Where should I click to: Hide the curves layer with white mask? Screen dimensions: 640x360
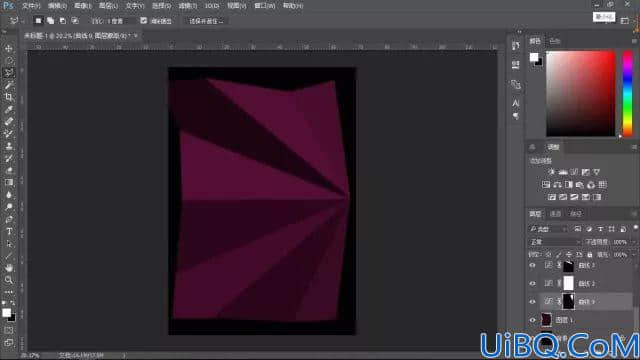pyautogui.click(x=532, y=283)
